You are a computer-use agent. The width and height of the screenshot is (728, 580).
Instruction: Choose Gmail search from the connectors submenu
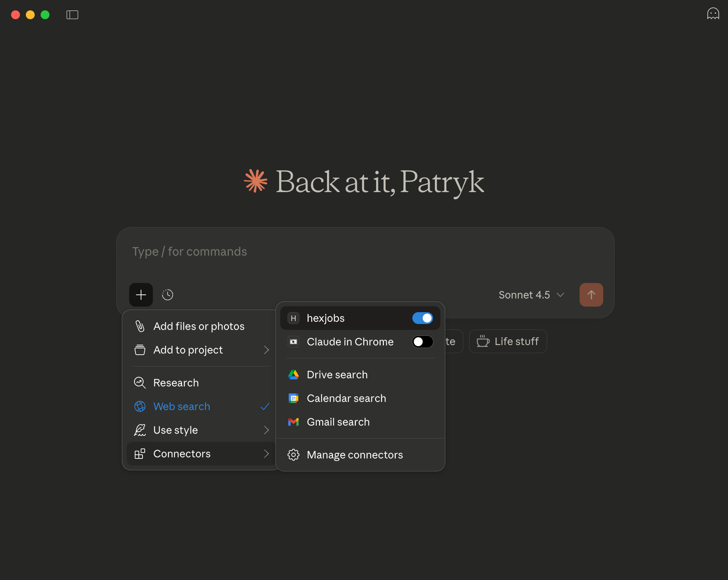[x=338, y=422]
